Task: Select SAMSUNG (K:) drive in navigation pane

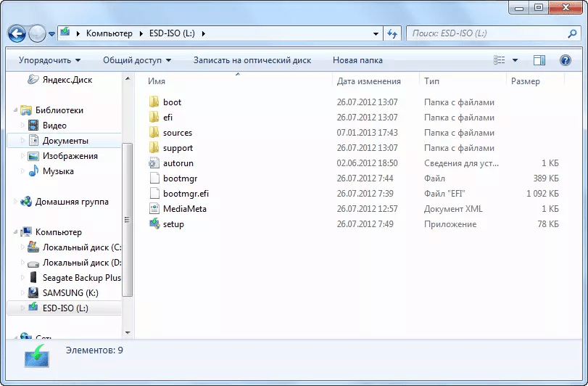Action: point(69,293)
